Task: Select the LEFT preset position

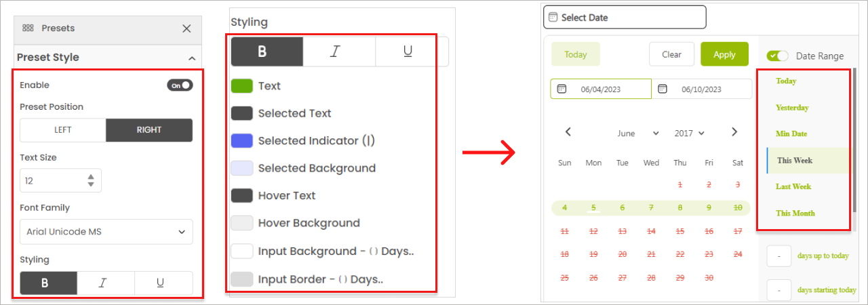Action: (x=62, y=130)
